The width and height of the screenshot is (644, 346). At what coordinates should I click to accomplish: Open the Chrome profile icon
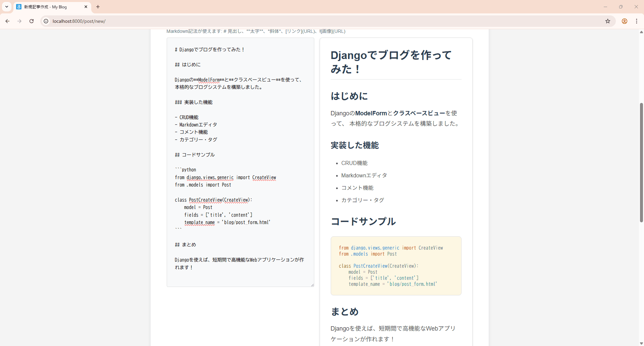(625, 21)
